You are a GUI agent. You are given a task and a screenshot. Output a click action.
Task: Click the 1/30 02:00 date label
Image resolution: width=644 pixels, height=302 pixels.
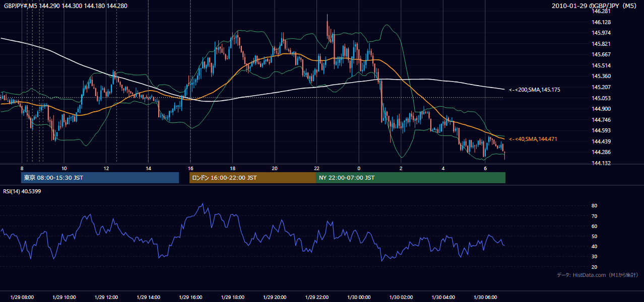coord(401,297)
